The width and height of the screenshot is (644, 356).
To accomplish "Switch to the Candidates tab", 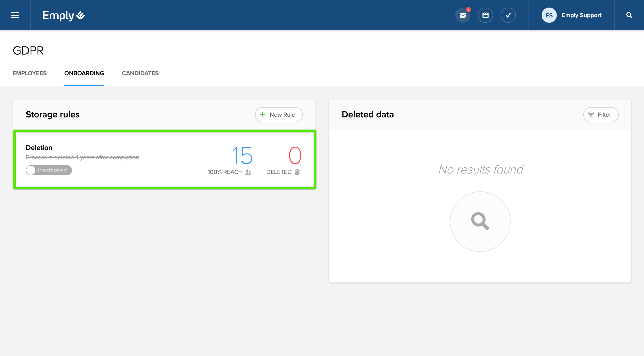I will (x=140, y=73).
